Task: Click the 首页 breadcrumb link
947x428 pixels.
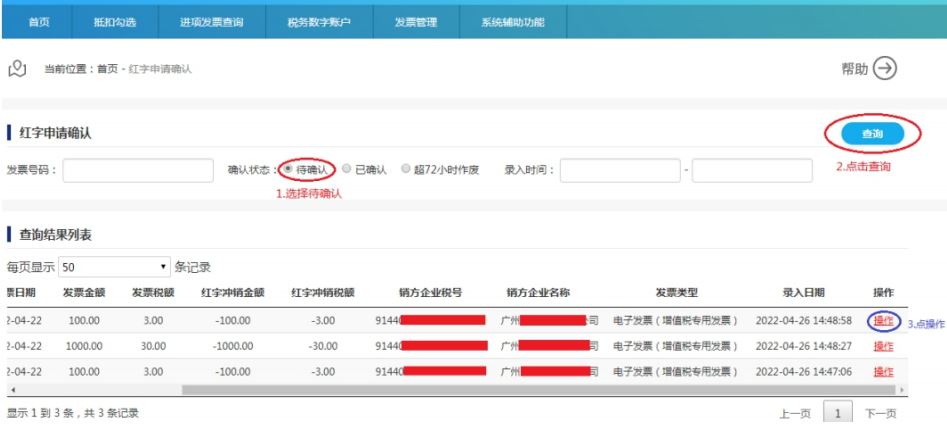Action: (108, 69)
